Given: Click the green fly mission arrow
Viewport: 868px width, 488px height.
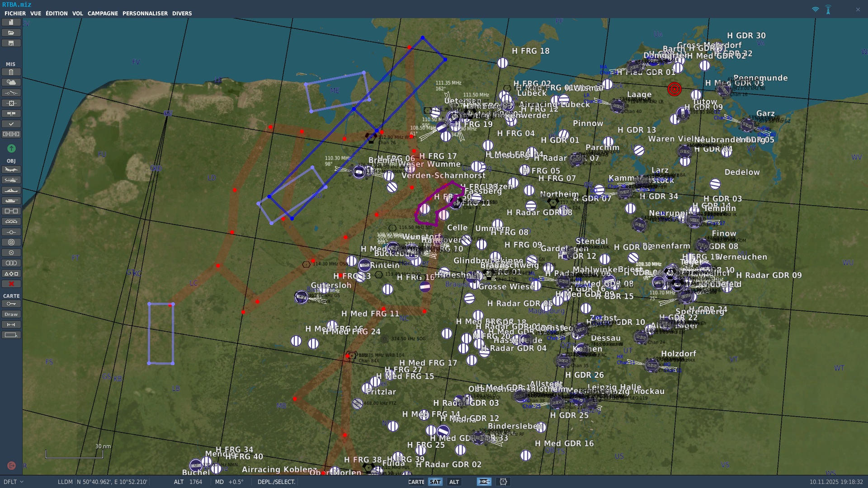Looking at the screenshot, I should pyautogui.click(x=11, y=149).
